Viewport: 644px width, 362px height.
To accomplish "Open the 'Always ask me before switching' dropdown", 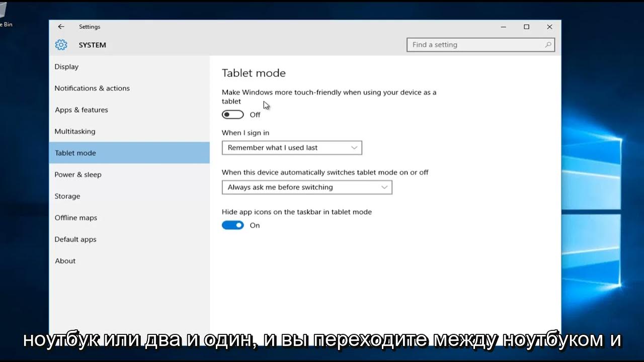I will pos(307,187).
